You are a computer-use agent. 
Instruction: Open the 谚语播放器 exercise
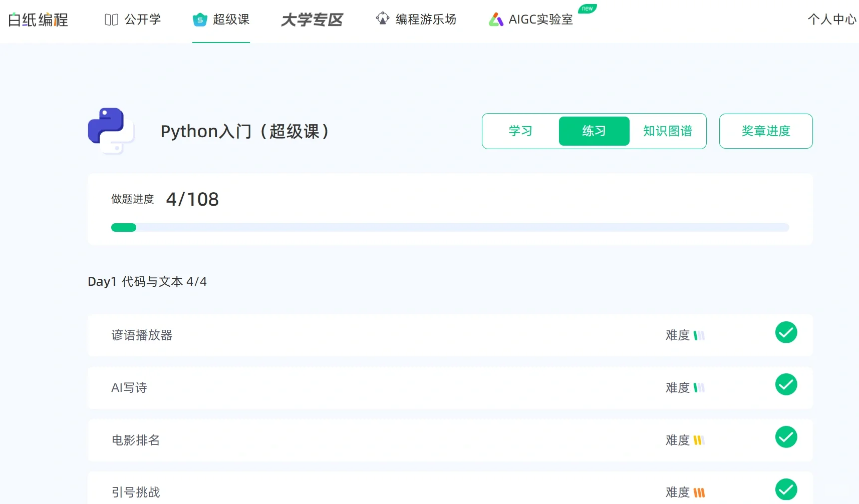[450, 335]
